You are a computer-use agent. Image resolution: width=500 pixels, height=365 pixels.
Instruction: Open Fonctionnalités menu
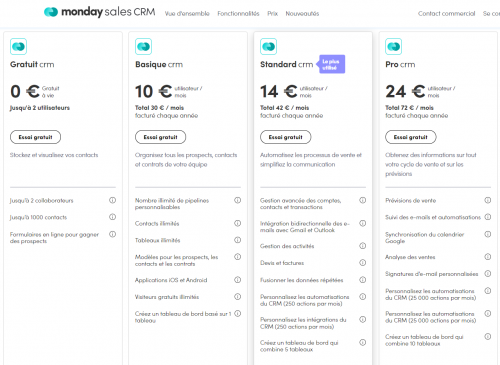coord(238,14)
